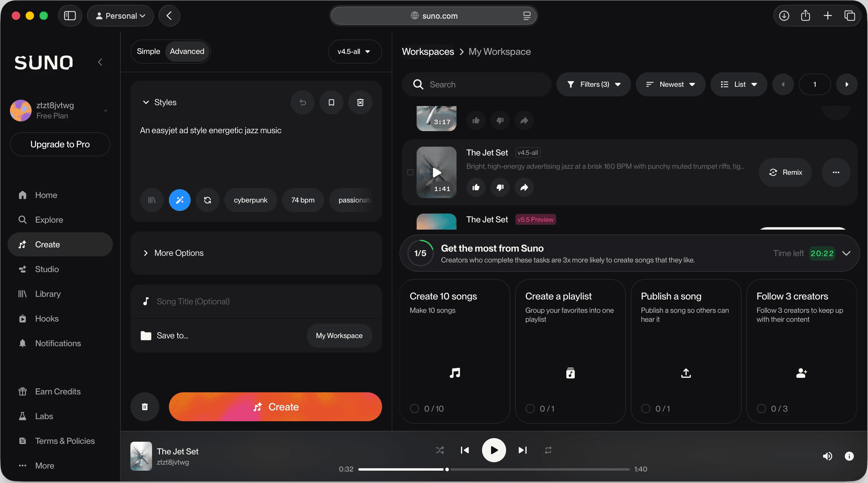Clear the Styles text box
868x483 pixels.
pos(360,102)
